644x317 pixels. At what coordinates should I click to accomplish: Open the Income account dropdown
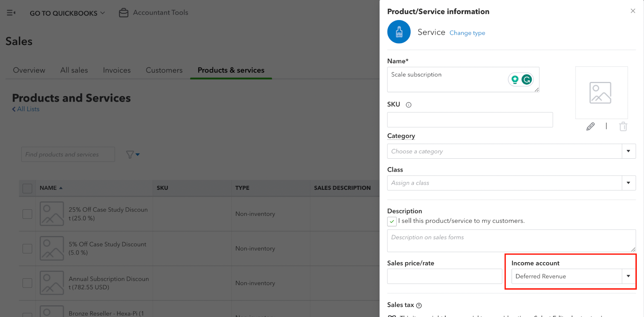pos(628,276)
